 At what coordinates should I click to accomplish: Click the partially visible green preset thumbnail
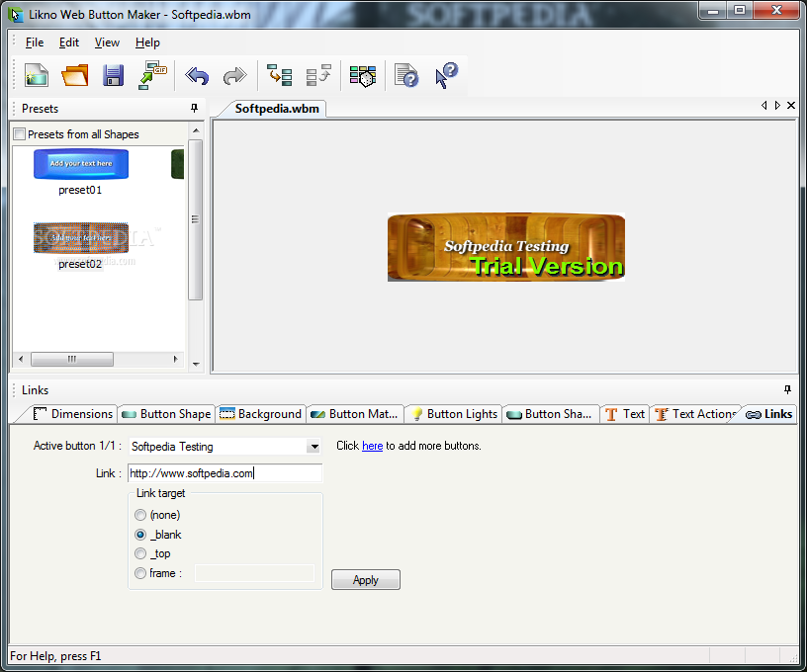[x=178, y=164]
